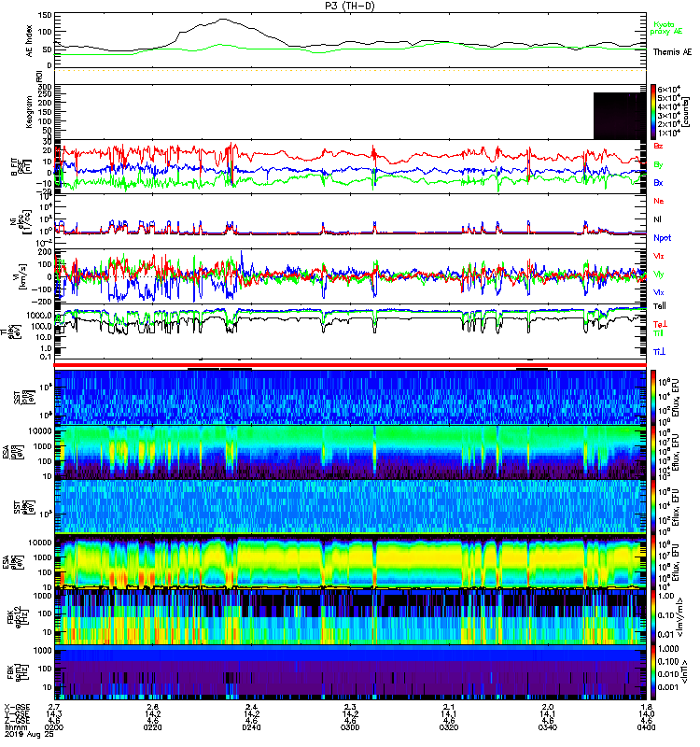Click the 0340 time tick label
This screenshot has width=700, height=747.
coord(548,727)
